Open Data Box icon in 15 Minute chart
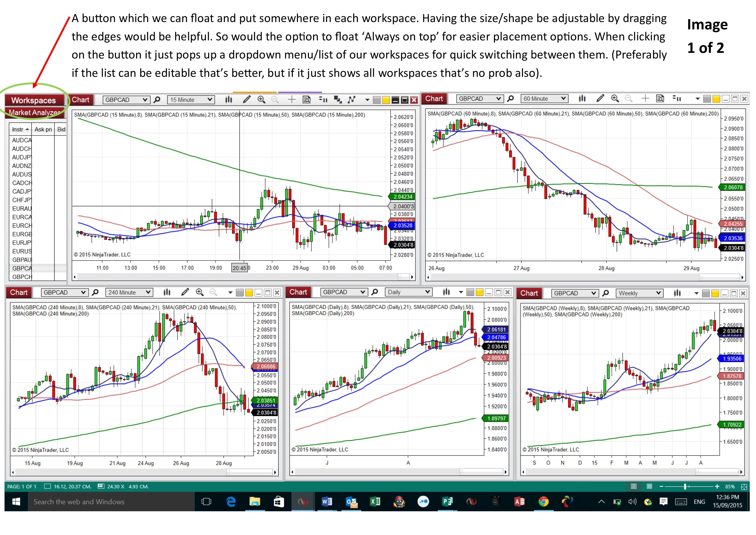756x535 pixels. (x=307, y=100)
